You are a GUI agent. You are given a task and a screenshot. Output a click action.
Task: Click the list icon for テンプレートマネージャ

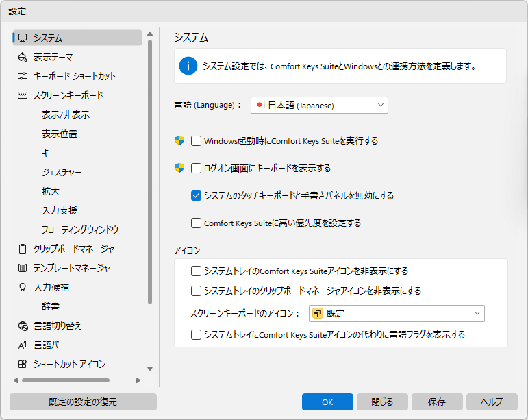(23, 268)
